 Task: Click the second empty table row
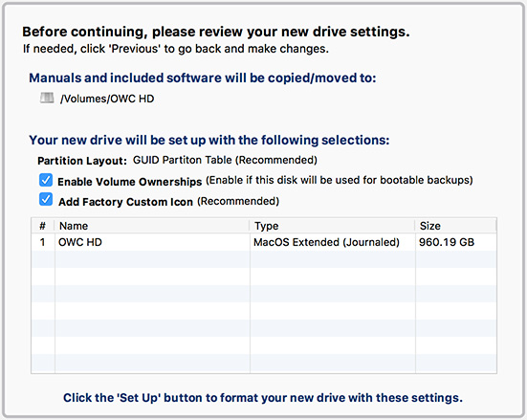point(264,276)
